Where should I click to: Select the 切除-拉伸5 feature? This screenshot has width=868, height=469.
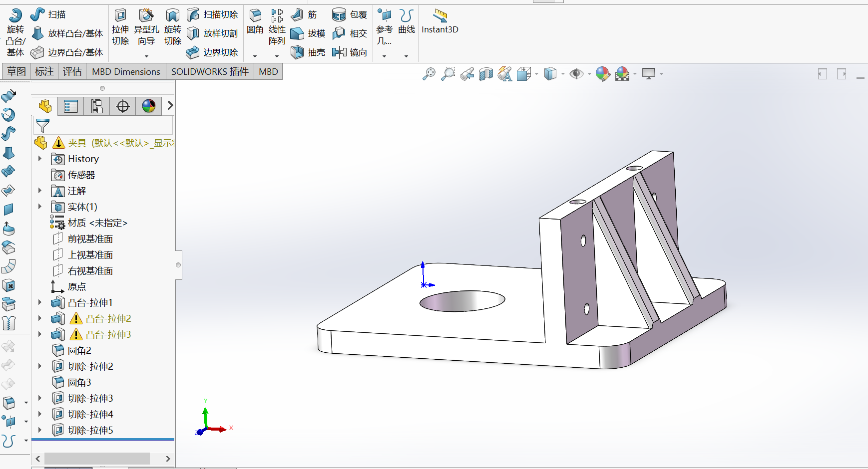[x=83, y=430]
